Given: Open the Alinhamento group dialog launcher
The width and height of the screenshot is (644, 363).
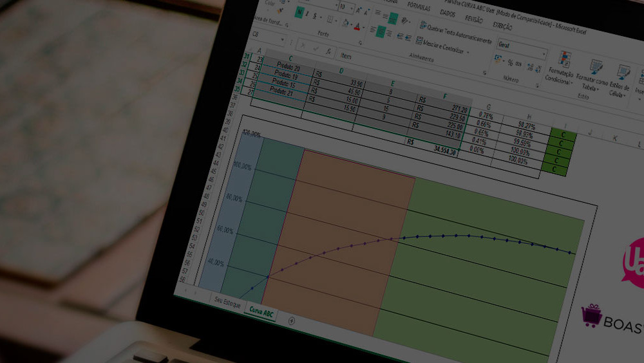Looking at the screenshot, I should pos(485,73).
